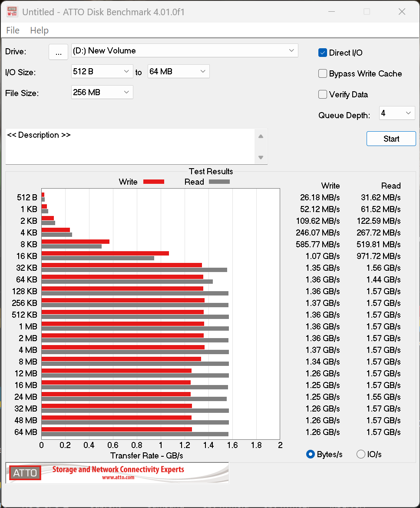Click the red Write legend swatch
Screen dimensions: 420x508
point(153,182)
